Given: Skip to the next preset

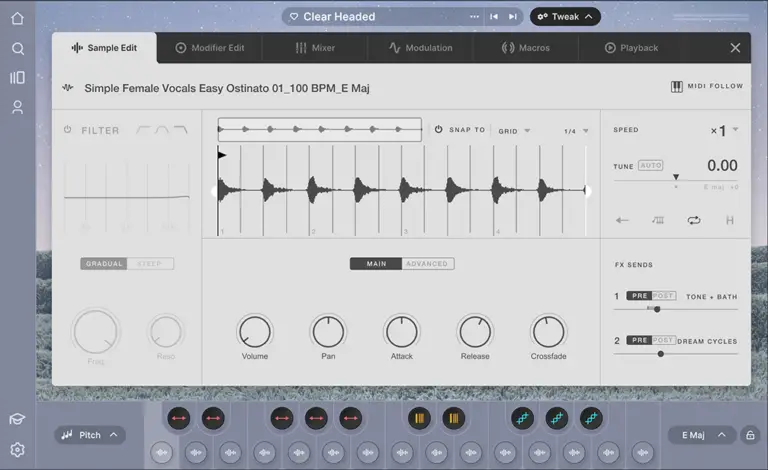Looking at the screenshot, I should click(513, 17).
